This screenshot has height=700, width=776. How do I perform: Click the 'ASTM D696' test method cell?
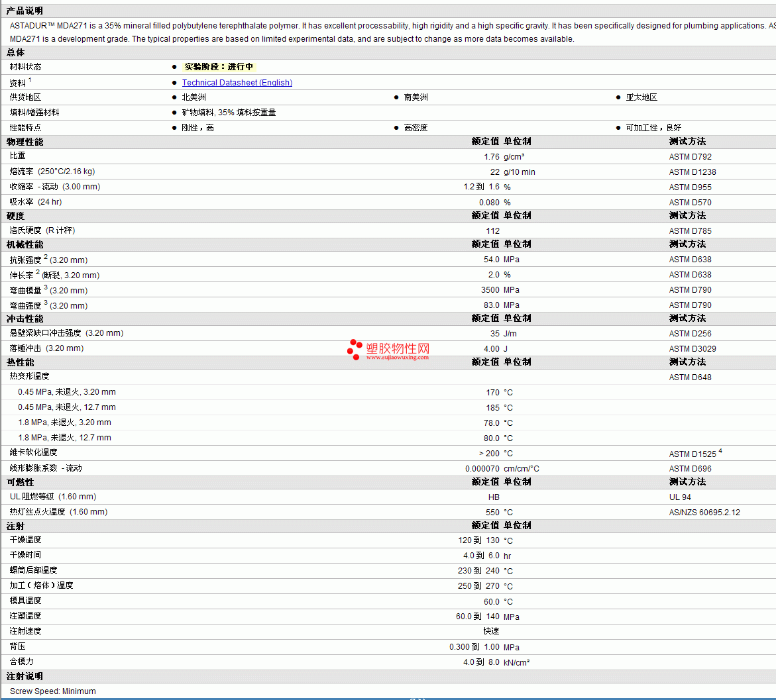pyautogui.click(x=690, y=469)
